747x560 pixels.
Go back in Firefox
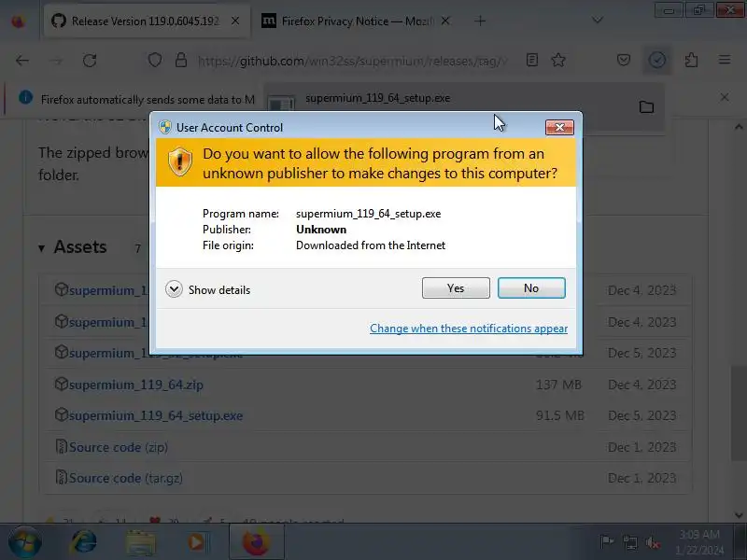click(x=21, y=61)
